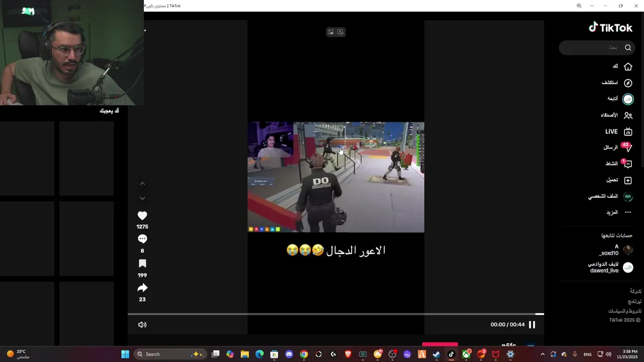Click the playing video thumbnail
The width and height of the screenshot is (644, 362).
(336, 177)
